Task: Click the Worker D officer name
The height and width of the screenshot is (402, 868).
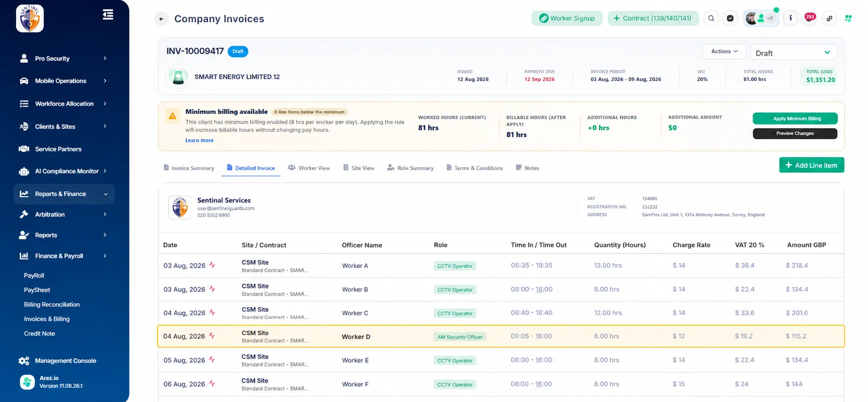Action: [x=356, y=336]
